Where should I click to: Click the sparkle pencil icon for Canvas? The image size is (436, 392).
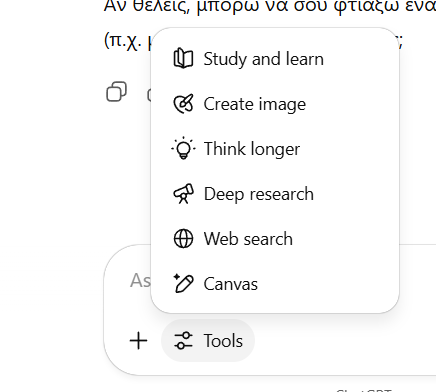[183, 283]
